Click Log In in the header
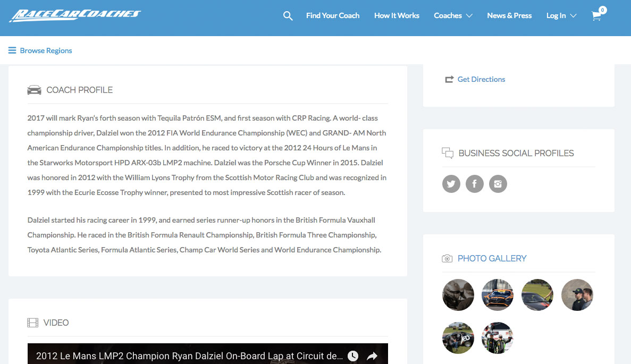 tap(556, 16)
